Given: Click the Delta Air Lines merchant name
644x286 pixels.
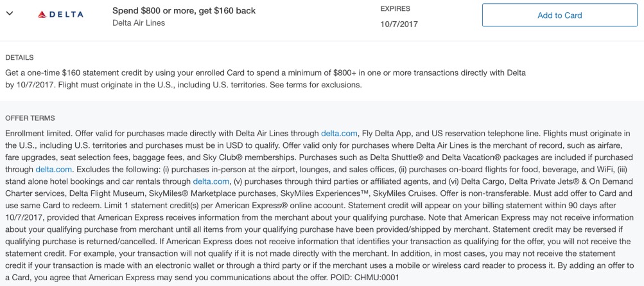Looking at the screenshot, I should [x=139, y=23].
